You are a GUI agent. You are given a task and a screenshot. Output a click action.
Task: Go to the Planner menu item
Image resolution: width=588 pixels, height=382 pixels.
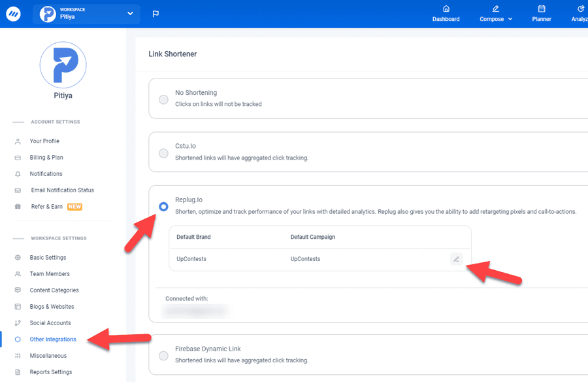pyautogui.click(x=542, y=14)
